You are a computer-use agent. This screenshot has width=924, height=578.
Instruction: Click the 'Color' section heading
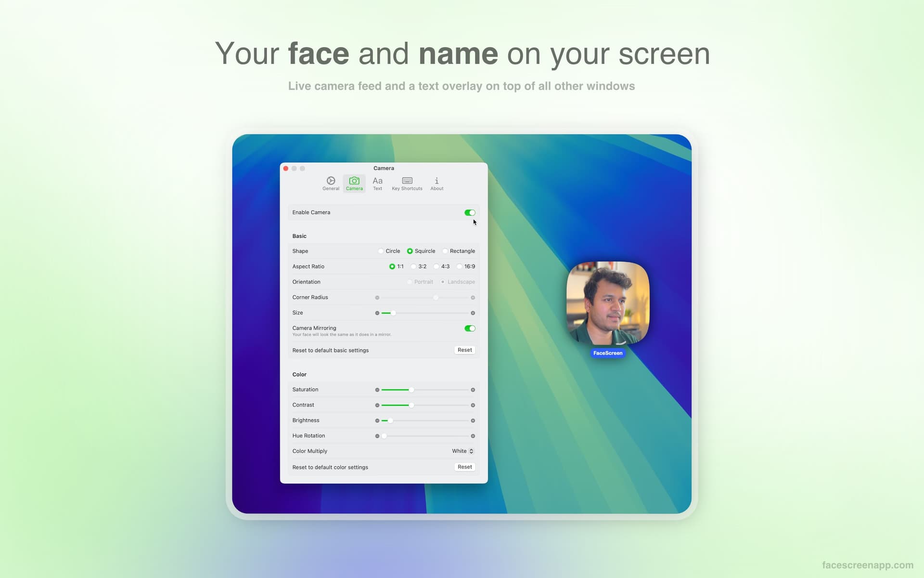point(299,374)
